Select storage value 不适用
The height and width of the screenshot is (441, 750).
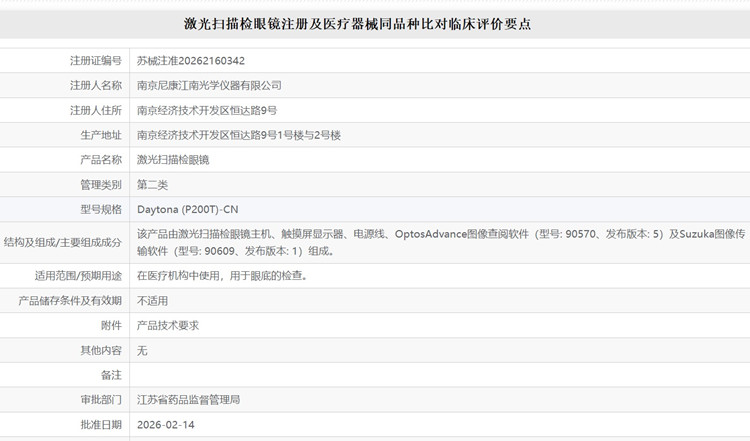point(152,301)
